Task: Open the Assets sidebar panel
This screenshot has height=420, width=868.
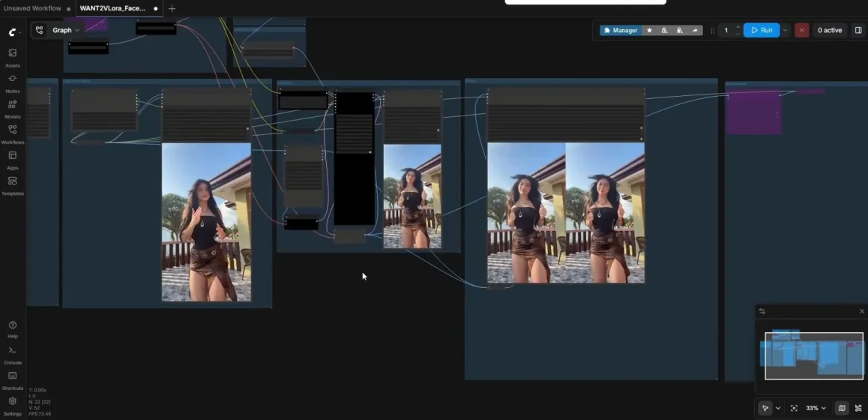Action: click(13, 58)
